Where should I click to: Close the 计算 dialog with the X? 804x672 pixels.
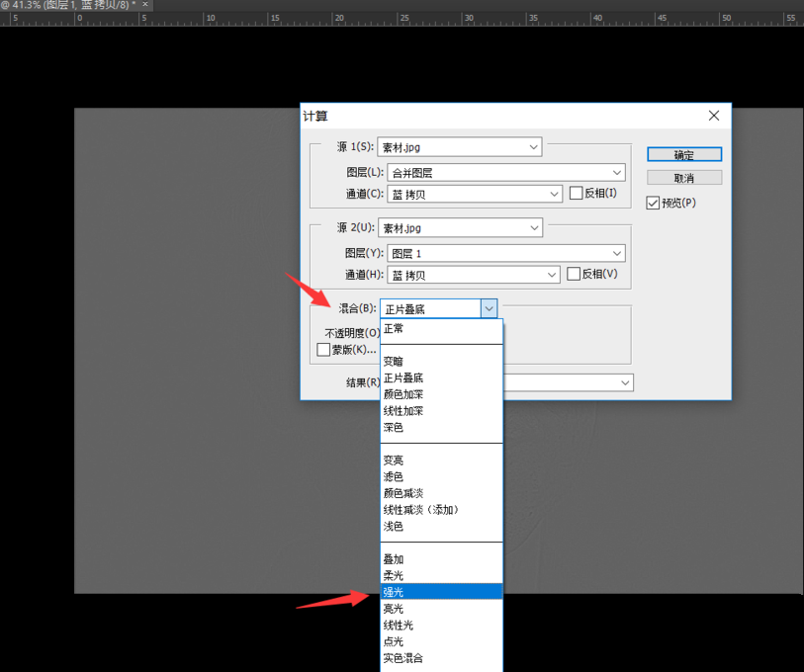pyautogui.click(x=714, y=116)
